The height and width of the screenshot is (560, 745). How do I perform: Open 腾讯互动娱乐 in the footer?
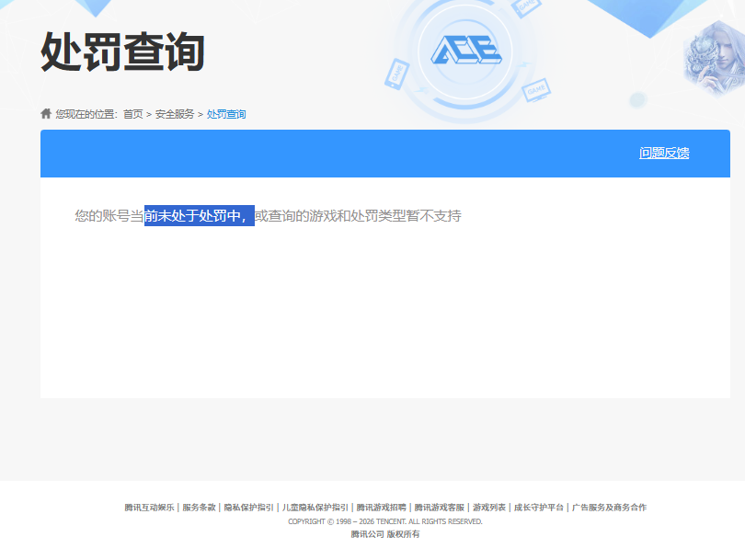[149, 508]
